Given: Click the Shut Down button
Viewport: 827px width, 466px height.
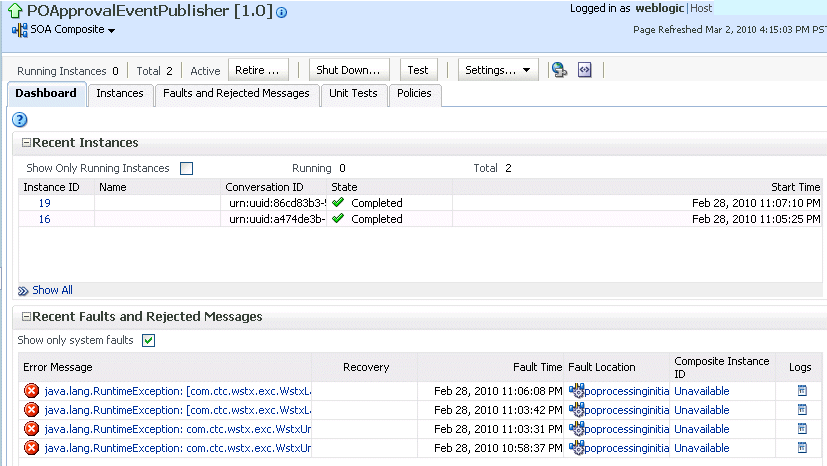Looking at the screenshot, I should tap(349, 70).
